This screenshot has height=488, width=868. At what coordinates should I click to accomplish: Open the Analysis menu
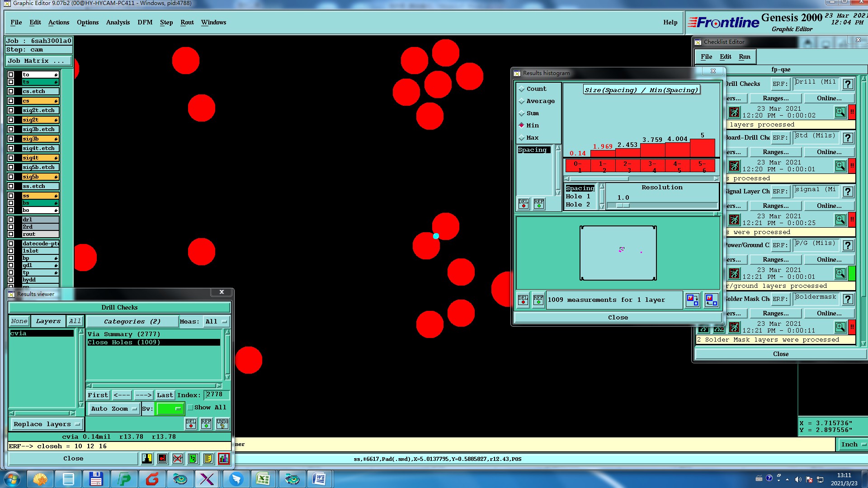click(x=118, y=22)
